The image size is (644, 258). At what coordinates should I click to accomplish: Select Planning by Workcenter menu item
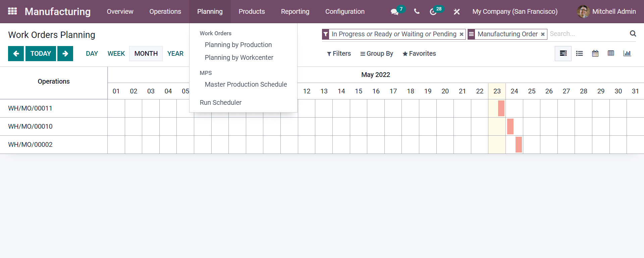tap(239, 57)
